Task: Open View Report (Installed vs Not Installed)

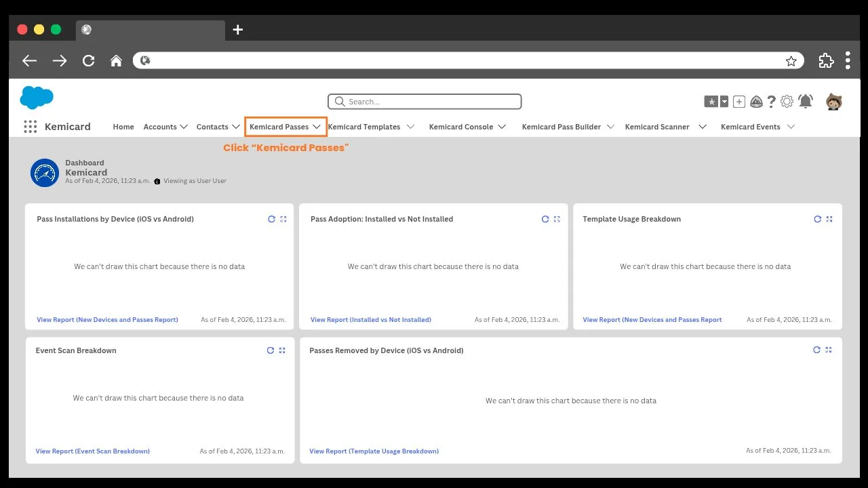Action: click(x=371, y=320)
